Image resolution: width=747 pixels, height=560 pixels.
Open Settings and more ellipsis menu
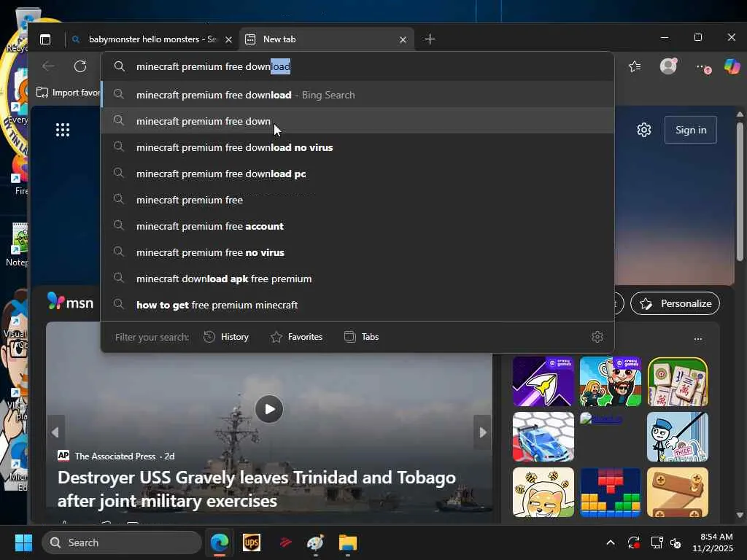703,66
